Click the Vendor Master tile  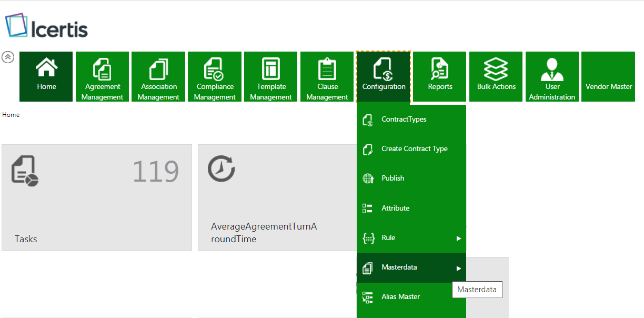click(608, 76)
